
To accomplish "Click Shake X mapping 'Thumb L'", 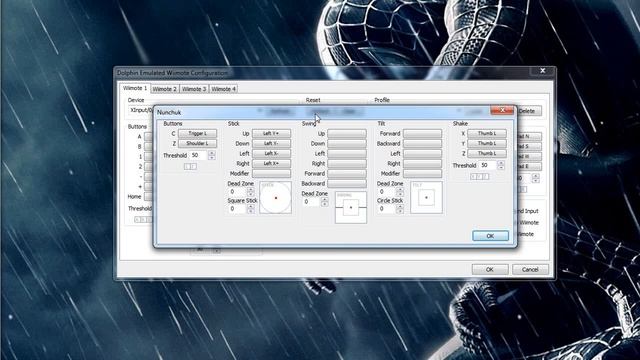I will [487, 133].
